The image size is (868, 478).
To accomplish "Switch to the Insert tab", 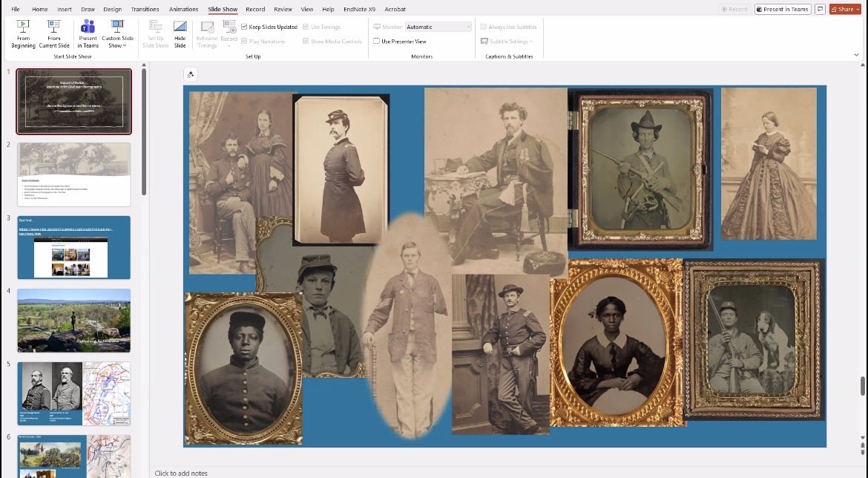I will 65,9.
